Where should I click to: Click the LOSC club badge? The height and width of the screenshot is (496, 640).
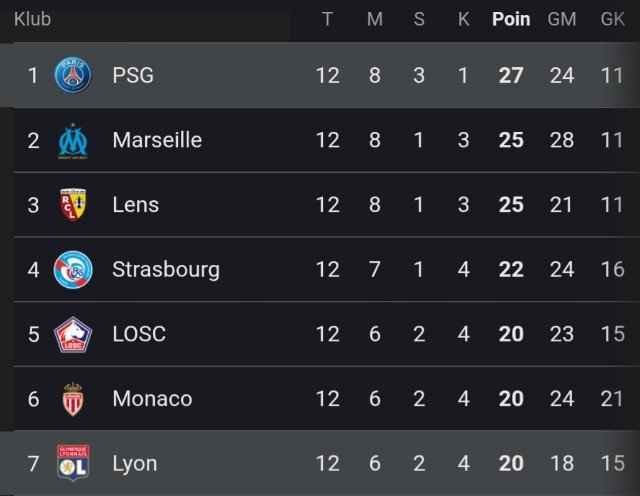[x=72, y=334]
